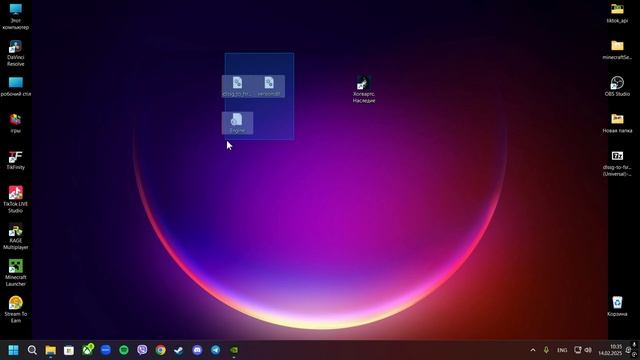Open the clock showing 14.02.2025
640x360 pixels.
[611, 350]
